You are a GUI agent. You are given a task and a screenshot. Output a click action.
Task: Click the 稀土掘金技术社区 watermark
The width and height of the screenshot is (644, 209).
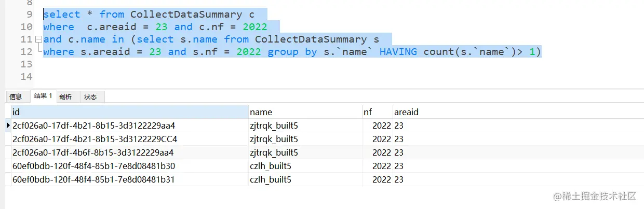(x=595, y=196)
